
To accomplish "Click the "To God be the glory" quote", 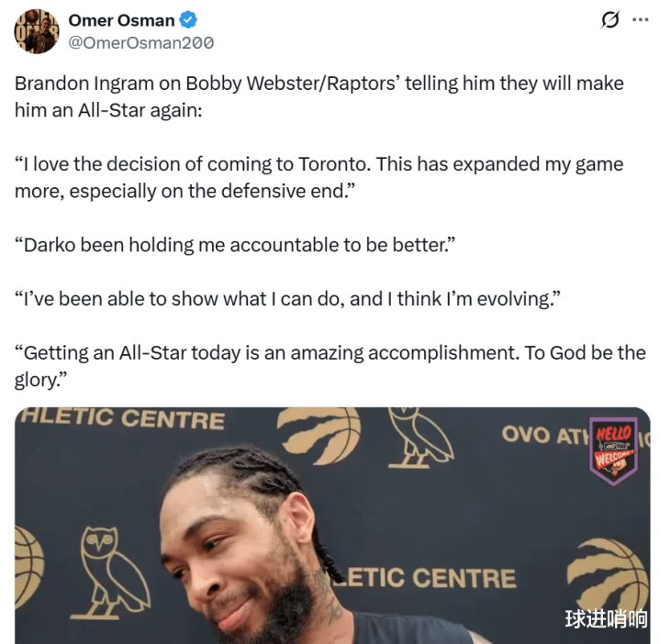I will [330, 366].
